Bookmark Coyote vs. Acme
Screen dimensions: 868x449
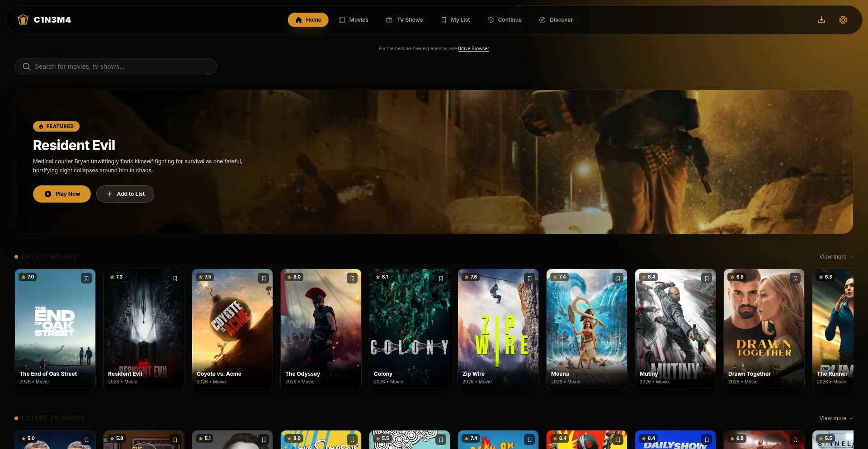(x=264, y=278)
